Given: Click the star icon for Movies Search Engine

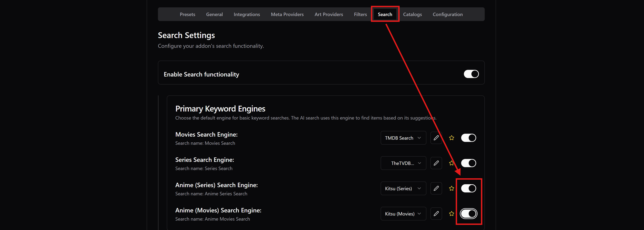Looking at the screenshot, I should (x=451, y=138).
